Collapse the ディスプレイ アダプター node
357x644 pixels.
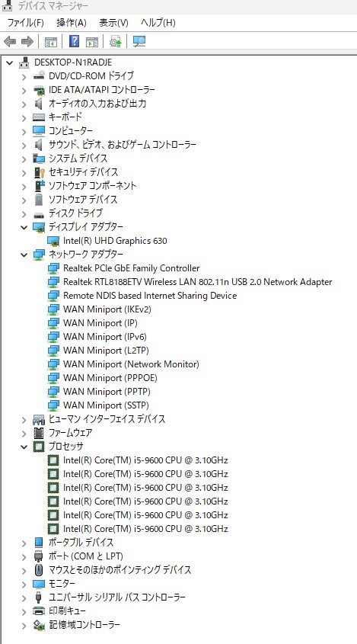coord(24,227)
